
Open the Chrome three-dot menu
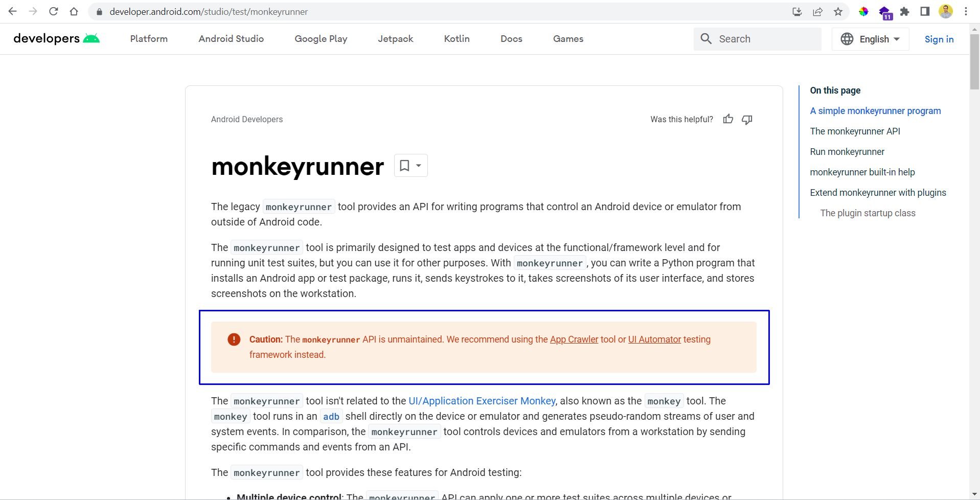pos(966,12)
